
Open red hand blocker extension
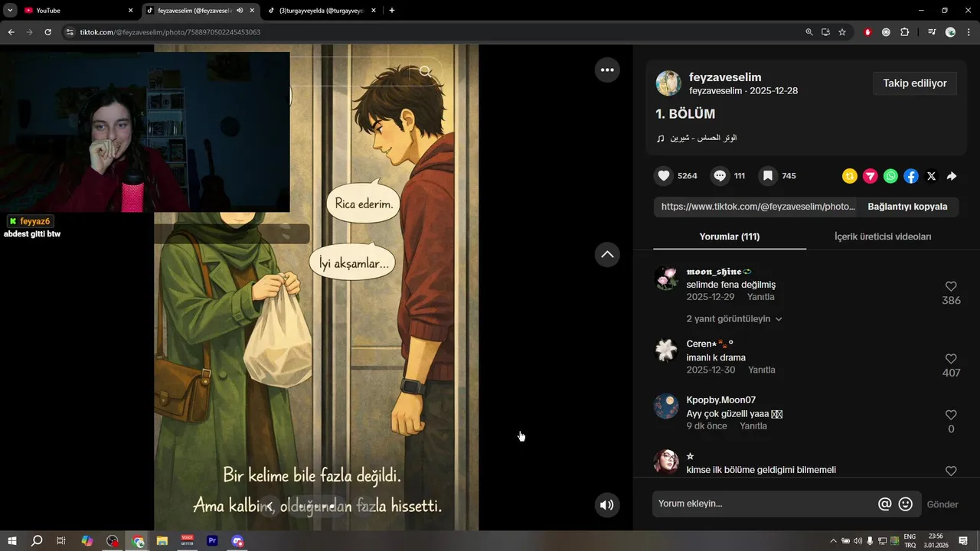(x=867, y=32)
